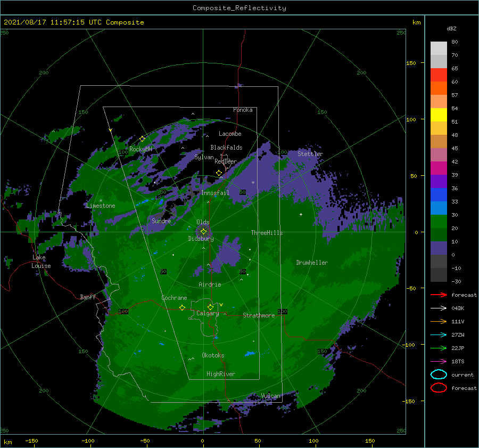This screenshot has height=448, width=479.
Task: Click the white 80 dBZ color swatch
Action: click(439, 48)
